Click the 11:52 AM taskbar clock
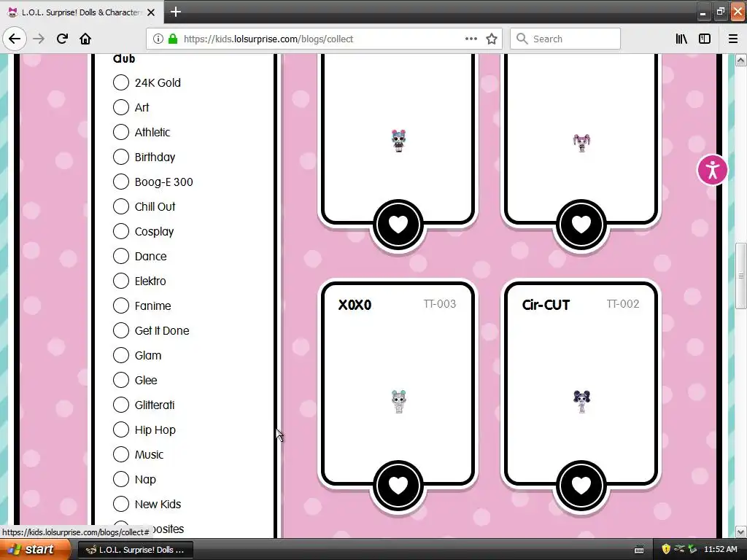The width and height of the screenshot is (747, 560). (x=720, y=549)
